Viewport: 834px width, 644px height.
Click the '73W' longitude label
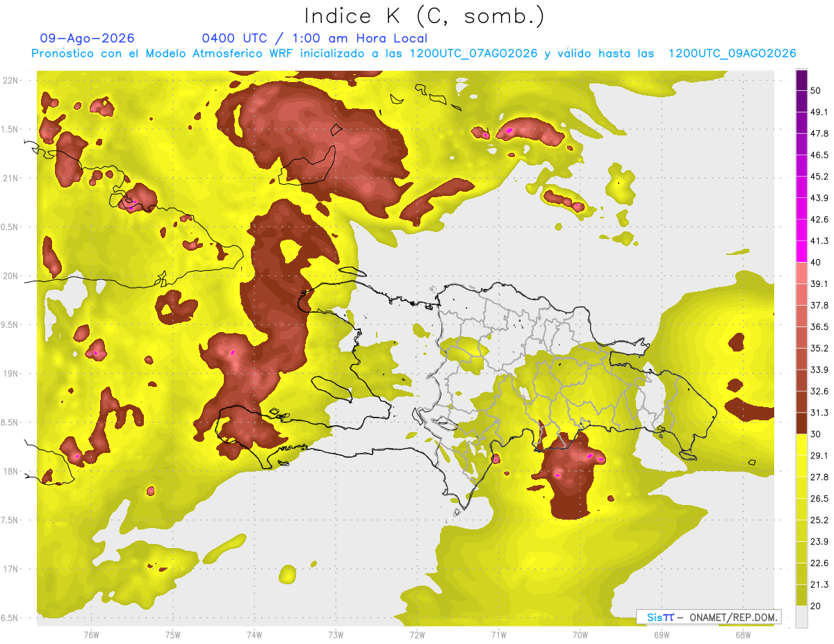[x=336, y=634]
